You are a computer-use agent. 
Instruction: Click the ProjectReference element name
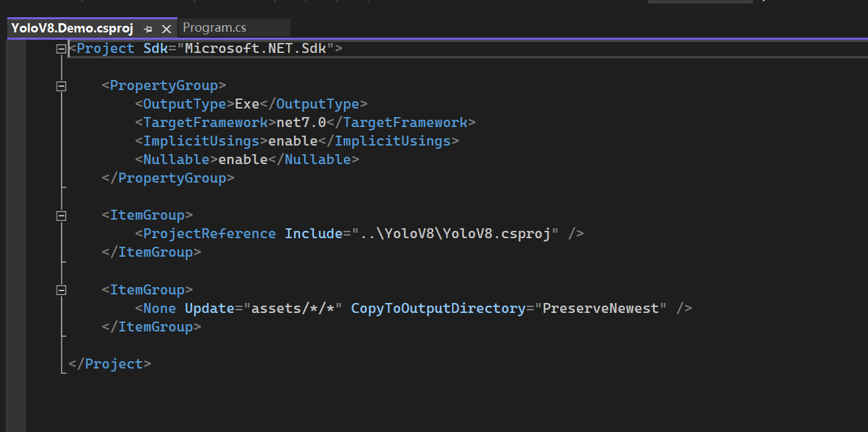pyautogui.click(x=209, y=234)
